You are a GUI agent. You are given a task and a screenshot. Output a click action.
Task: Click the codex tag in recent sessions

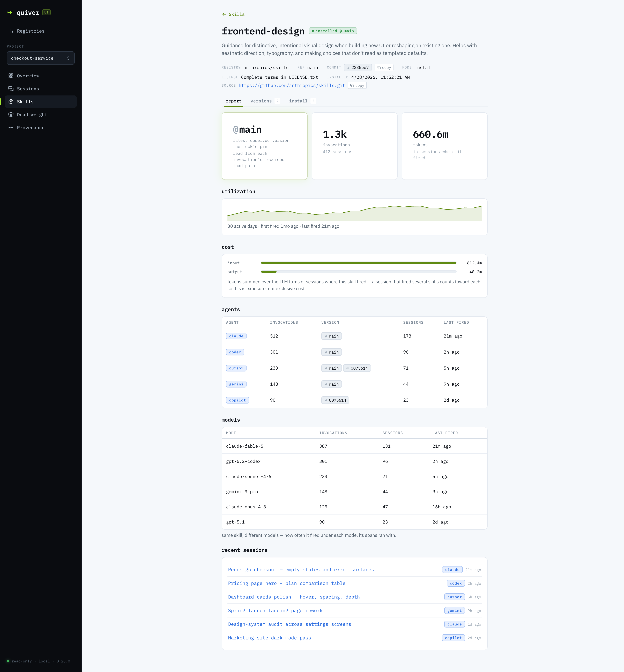point(456,584)
